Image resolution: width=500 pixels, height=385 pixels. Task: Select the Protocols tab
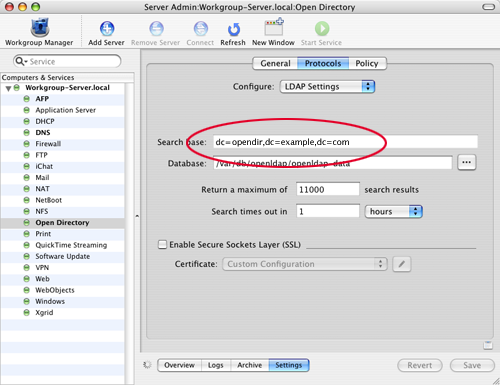(x=323, y=63)
